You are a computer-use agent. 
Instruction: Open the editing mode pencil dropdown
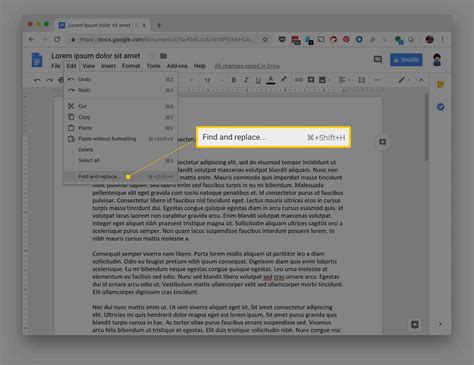pos(404,80)
